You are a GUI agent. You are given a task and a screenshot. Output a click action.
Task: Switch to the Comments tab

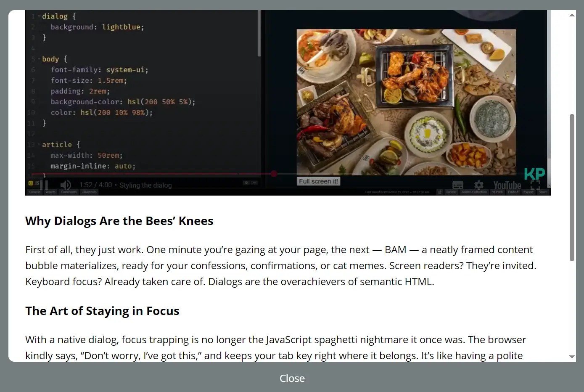point(69,191)
